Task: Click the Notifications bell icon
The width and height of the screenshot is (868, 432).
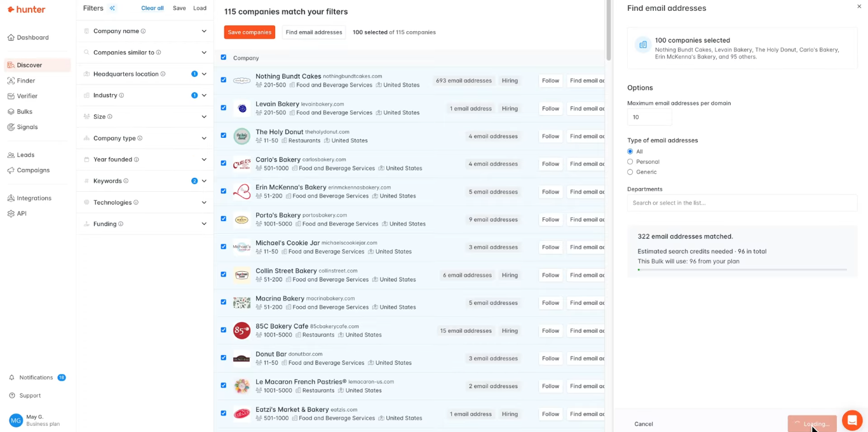Action: pos(11,377)
